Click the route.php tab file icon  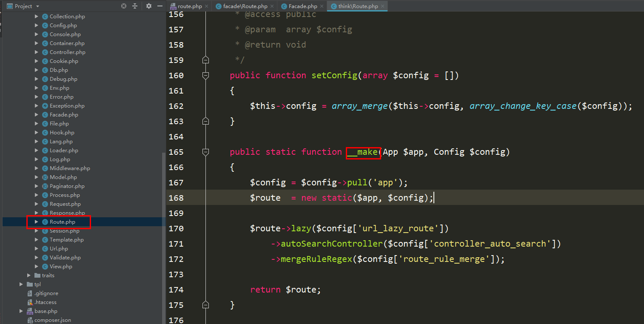pyautogui.click(x=173, y=6)
